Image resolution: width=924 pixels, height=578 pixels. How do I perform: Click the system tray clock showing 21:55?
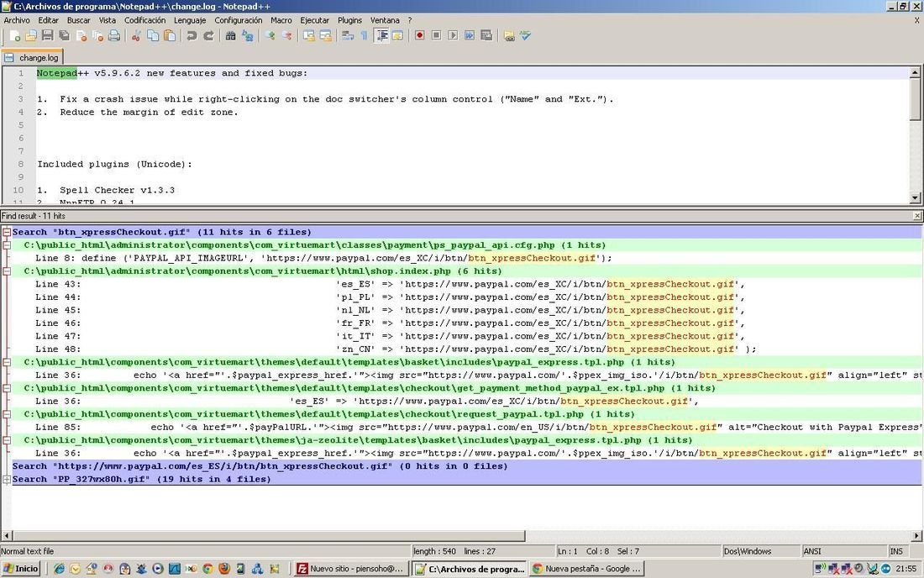point(906,569)
